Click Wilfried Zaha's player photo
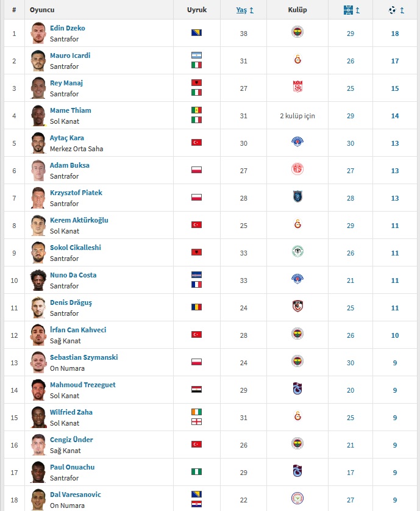This screenshot has height=511, width=420. pyautogui.click(x=38, y=417)
